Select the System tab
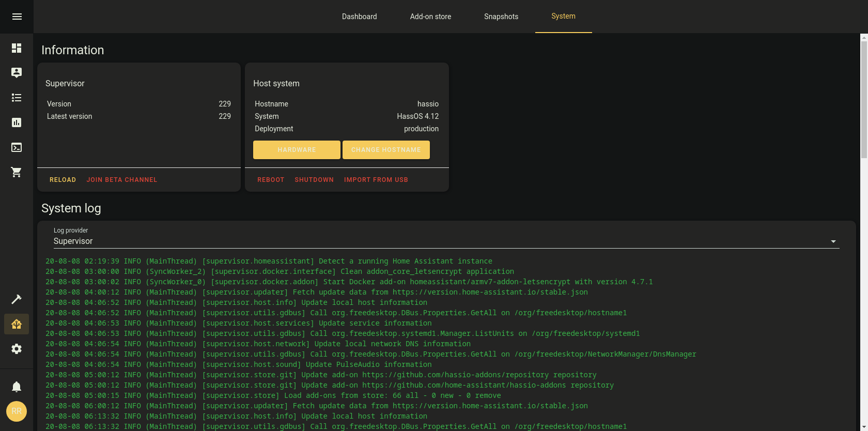Screen dimensions: 868x431 563,17
